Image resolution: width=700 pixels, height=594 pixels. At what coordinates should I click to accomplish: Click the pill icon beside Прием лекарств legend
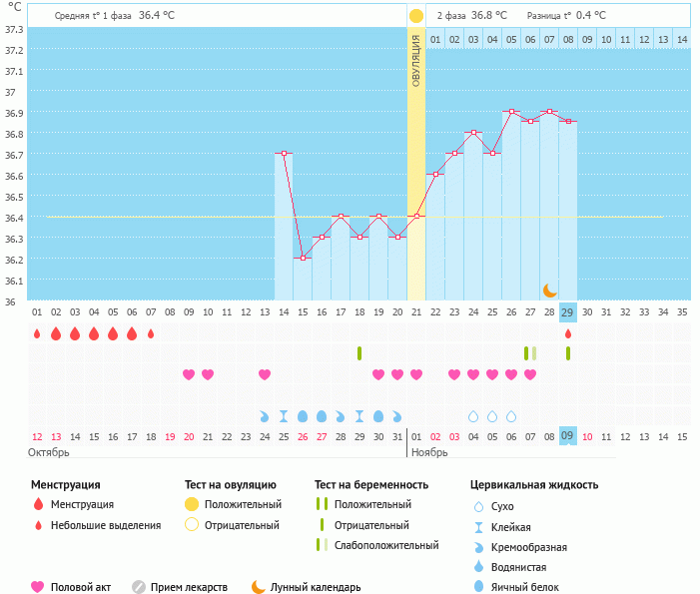pos(139,587)
